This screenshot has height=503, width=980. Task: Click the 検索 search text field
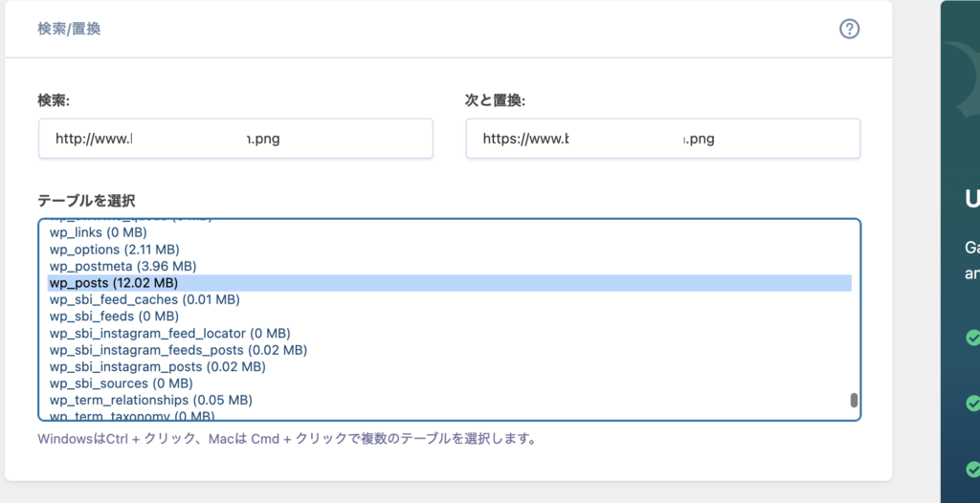[x=235, y=139]
